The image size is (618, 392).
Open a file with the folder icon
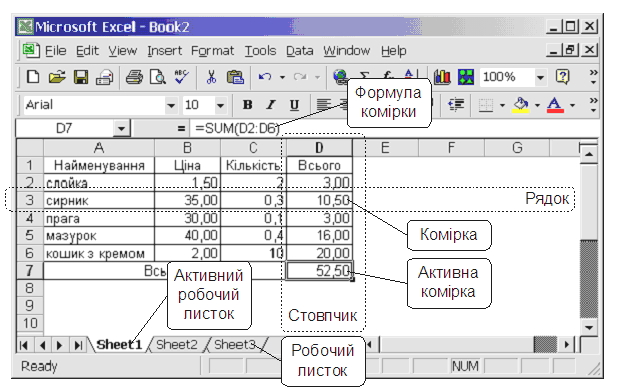(x=57, y=76)
